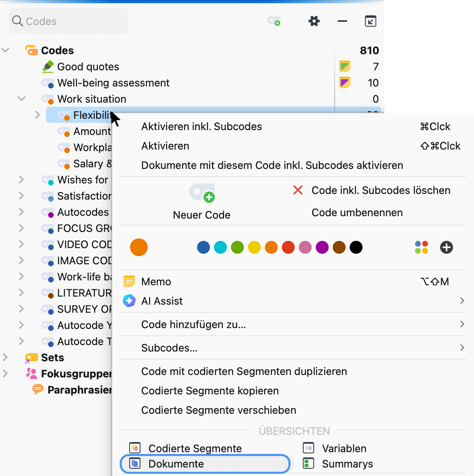Click the Codes search field
Image resolution: width=474 pixels, height=476 pixels.
tap(69, 21)
